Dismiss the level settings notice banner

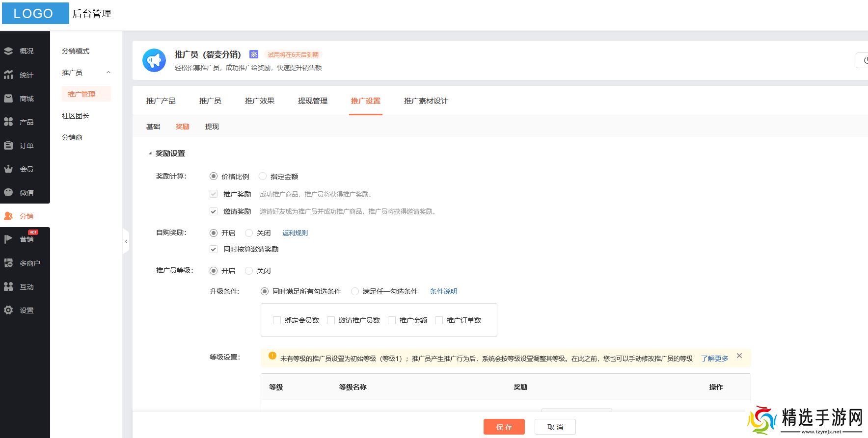pos(739,356)
